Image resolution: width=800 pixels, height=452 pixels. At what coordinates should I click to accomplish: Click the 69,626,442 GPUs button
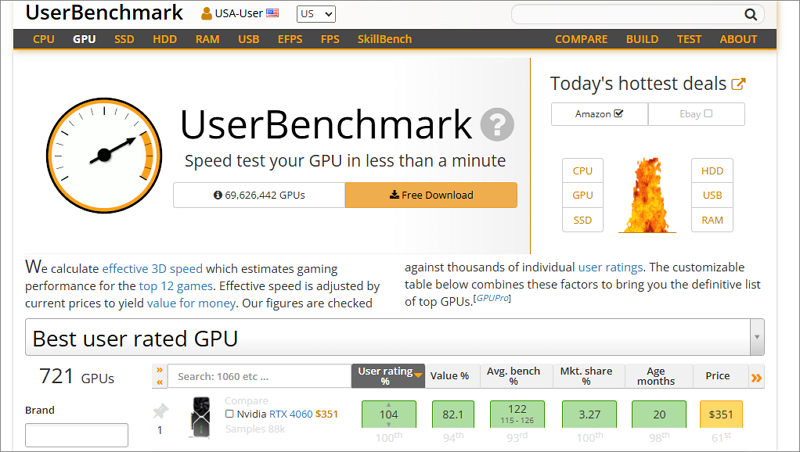click(259, 195)
